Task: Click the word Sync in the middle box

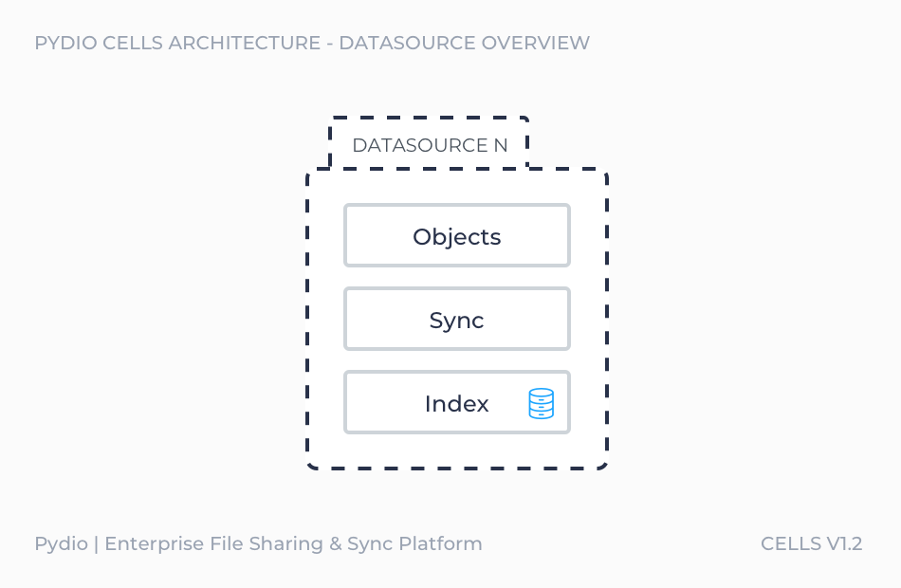Action: click(457, 321)
